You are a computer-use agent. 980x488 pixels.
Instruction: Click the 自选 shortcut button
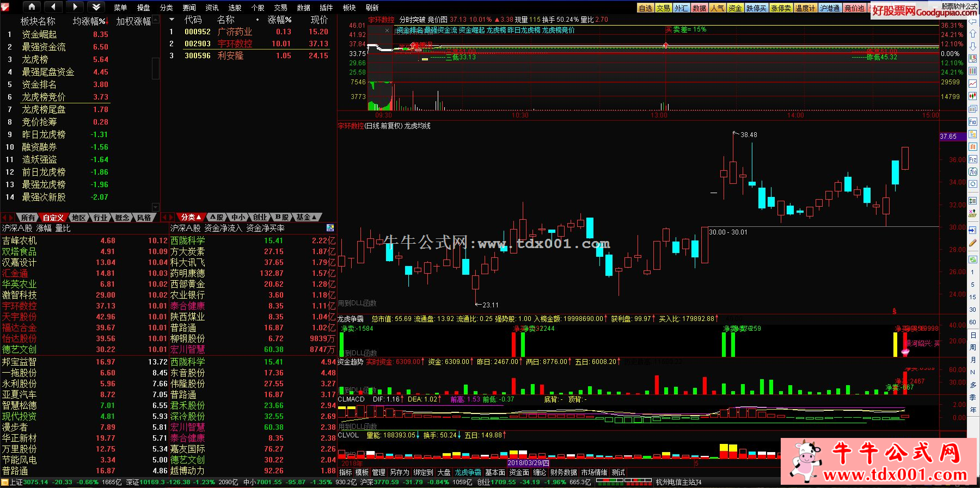click(646, 8)
